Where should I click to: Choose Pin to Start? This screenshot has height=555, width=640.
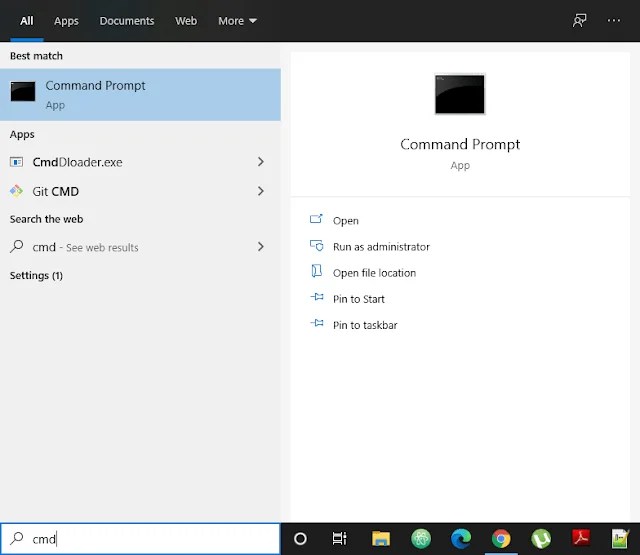[358, 299]
